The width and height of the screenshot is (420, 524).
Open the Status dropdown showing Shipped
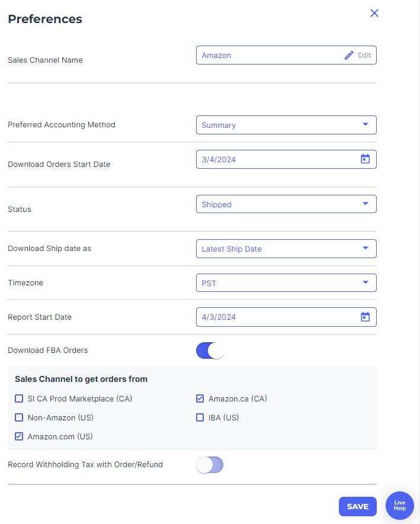point(286,204)
